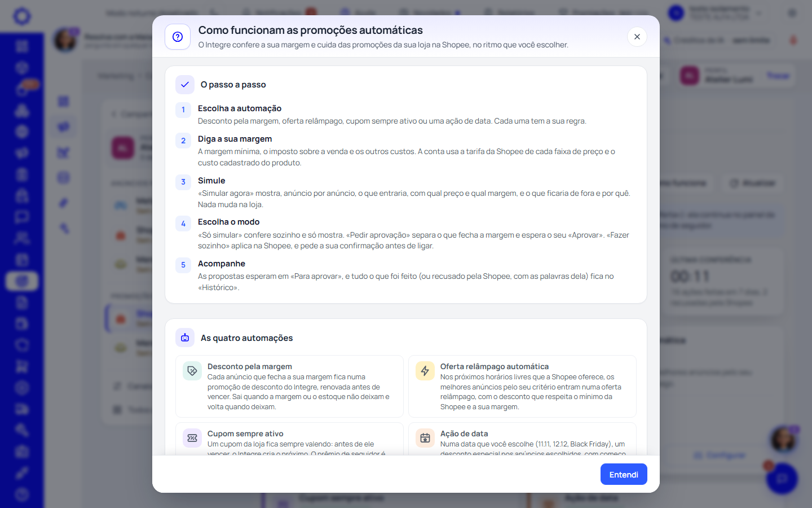Image resolution: width=812 pixels, height=508 pixels.
Task: Open the "Desconto pela margem" card title
Action: click(x=250, y=366)
